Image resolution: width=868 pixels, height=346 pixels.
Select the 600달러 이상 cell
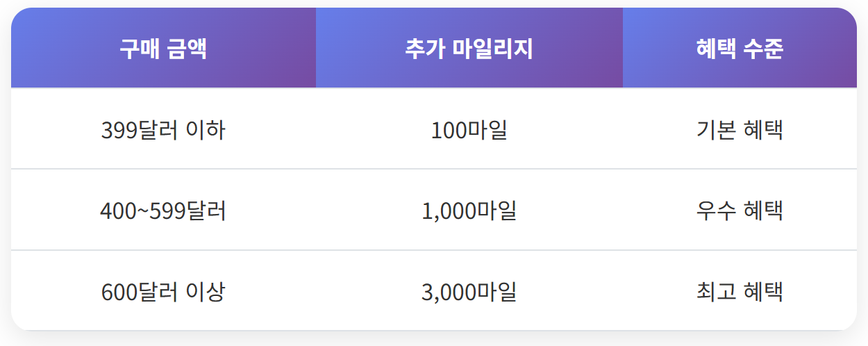pos(163,290)
